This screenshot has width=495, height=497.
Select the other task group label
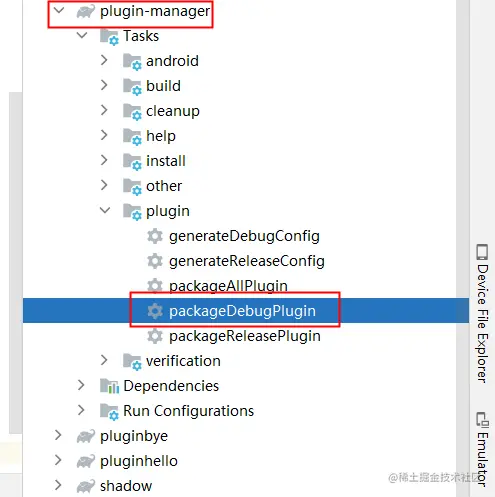[x=164, y=186]
